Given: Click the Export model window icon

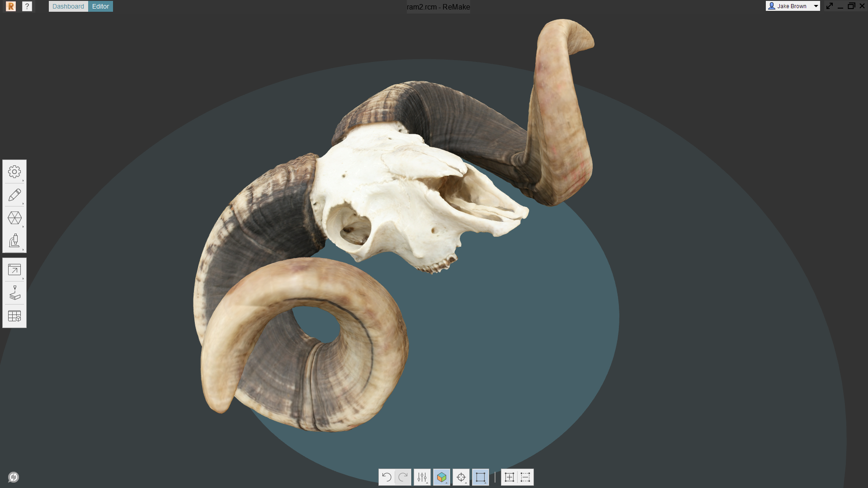Looking at the screenshot, I should point(14,270).
